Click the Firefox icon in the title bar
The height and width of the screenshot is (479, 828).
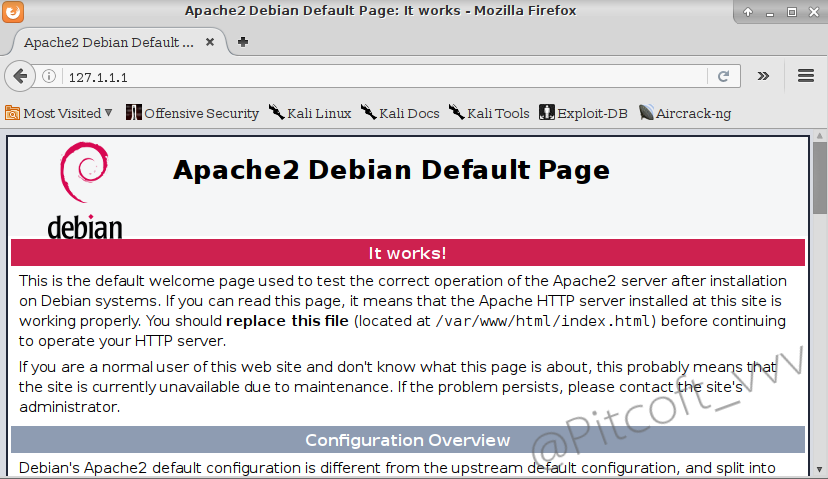(x=13, y=12)
